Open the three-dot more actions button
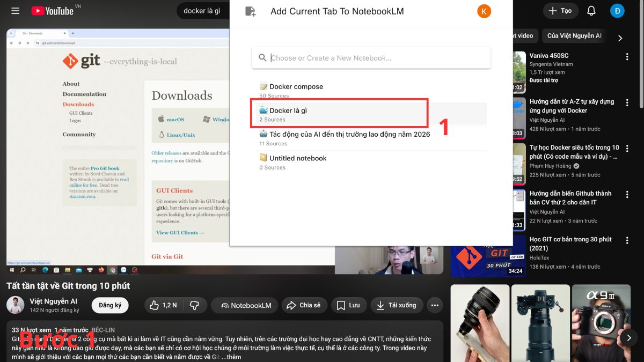644x362 pixels. click(x=435, y=305)
